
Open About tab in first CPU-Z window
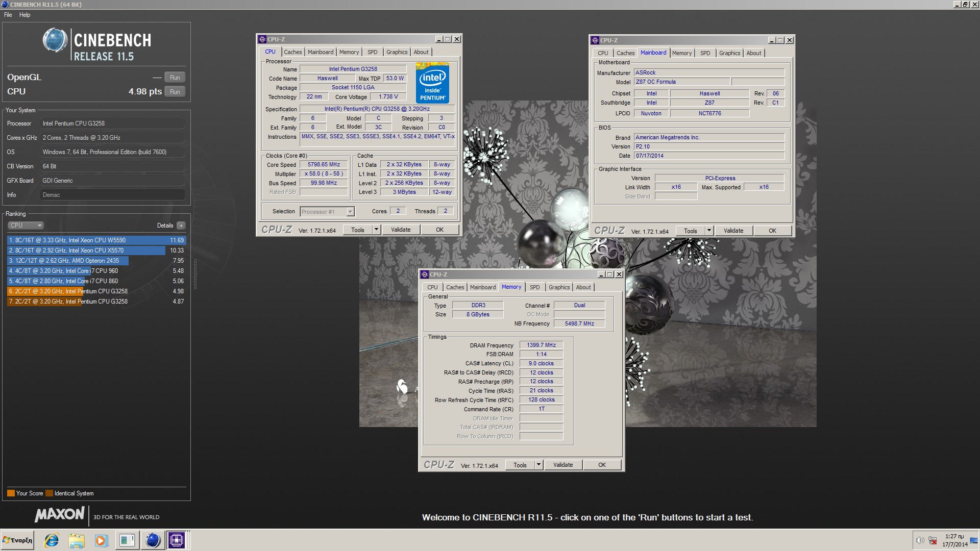click(x=421, y=52)
